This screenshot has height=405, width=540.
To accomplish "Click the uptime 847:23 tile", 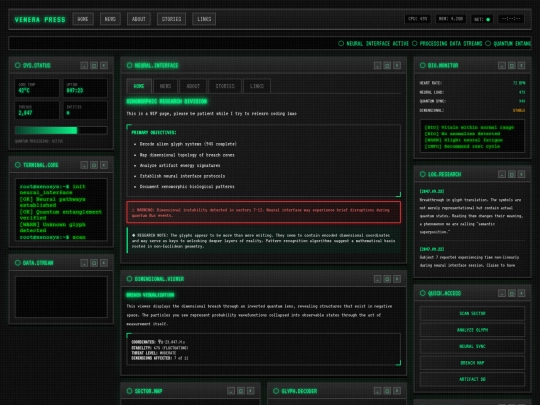I will point(85,88).
